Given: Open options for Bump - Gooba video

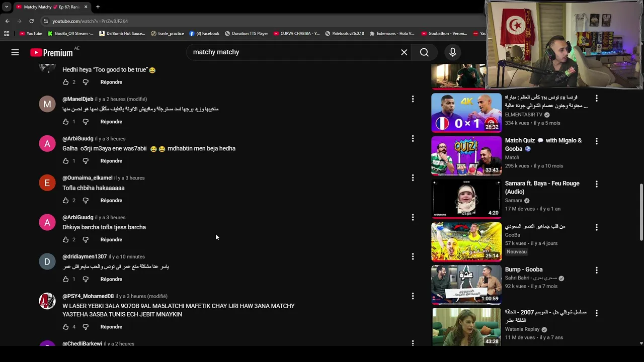Looking at the screenshot, I should tap(597, 270).
